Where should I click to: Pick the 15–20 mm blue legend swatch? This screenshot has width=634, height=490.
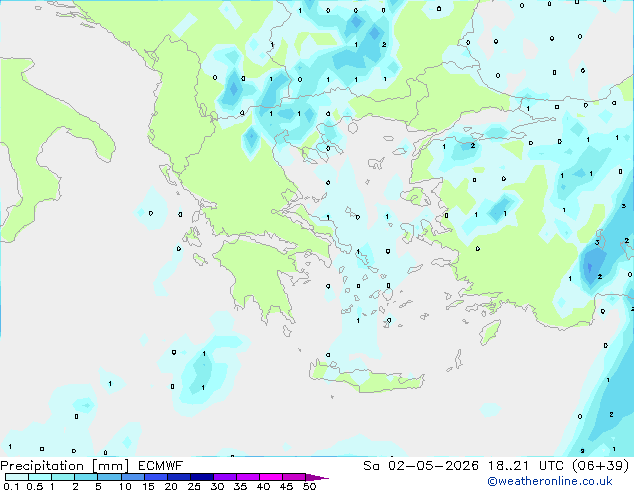pyautogui.click(x=156, y=477)
